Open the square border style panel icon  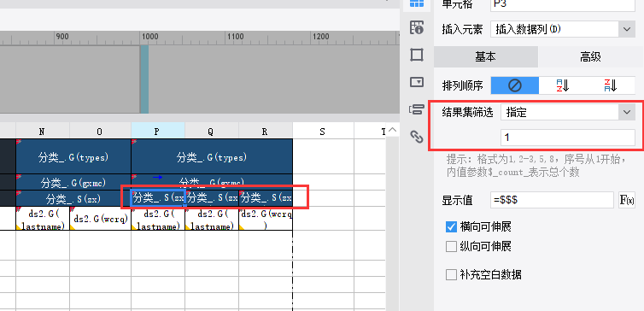417,54
